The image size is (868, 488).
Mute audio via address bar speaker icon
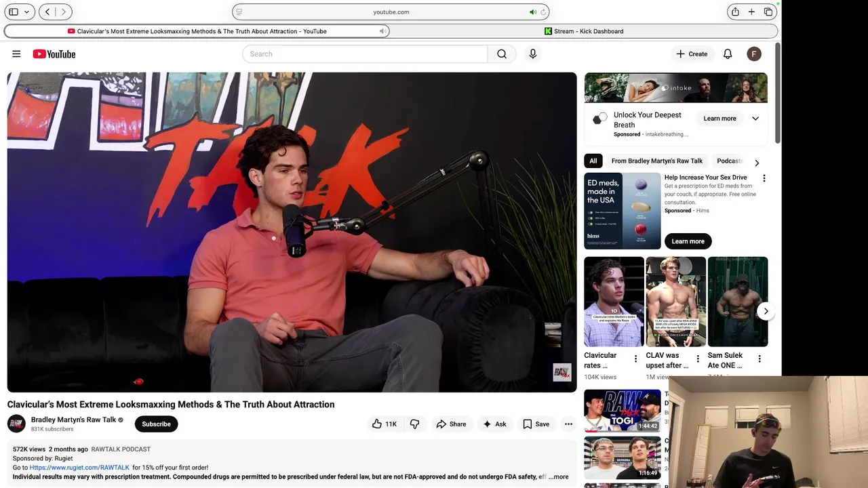[x=533, y=12]
